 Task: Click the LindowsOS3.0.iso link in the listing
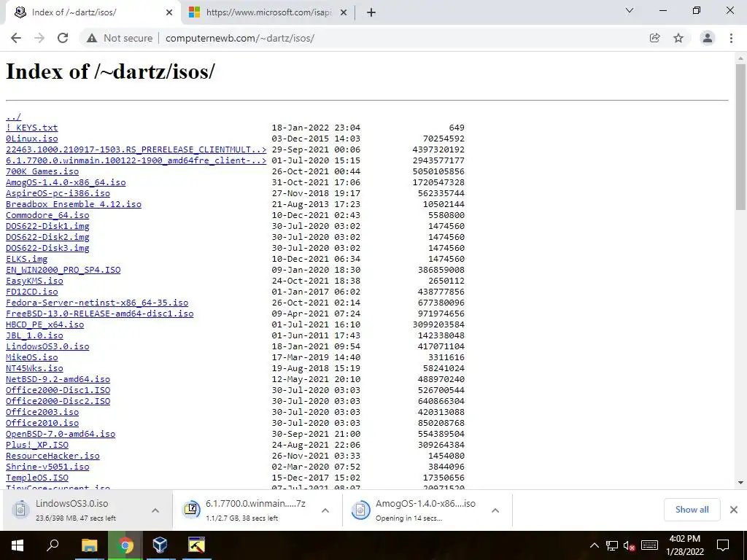pyautogui.click(x=47, y=346)
